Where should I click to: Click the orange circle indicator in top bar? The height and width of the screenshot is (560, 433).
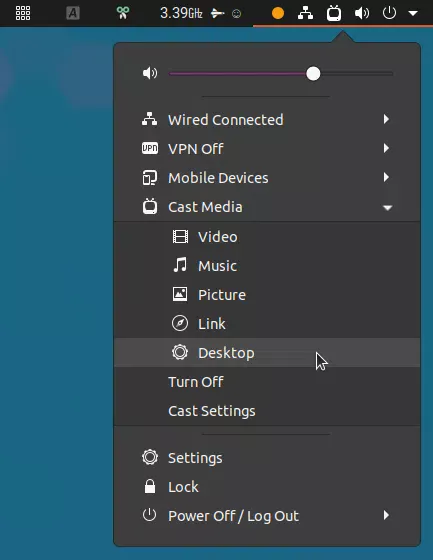(278, 13)
